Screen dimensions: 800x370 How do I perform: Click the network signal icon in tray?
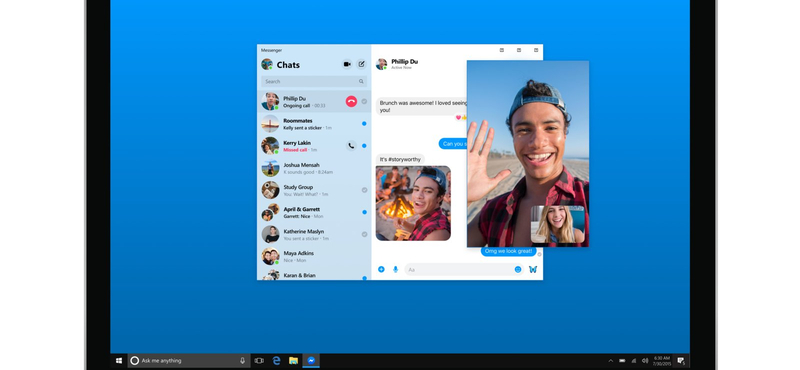pos(634,361)
